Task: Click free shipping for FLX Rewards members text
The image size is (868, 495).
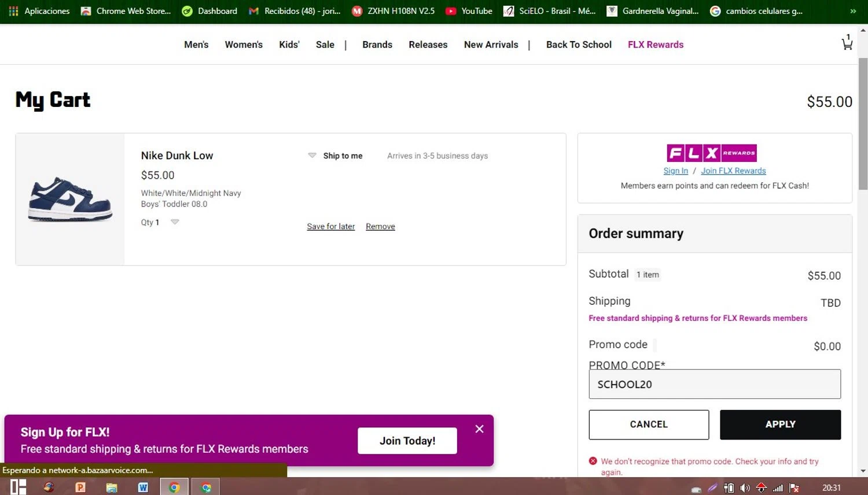Action: click(x=698, y=318)
